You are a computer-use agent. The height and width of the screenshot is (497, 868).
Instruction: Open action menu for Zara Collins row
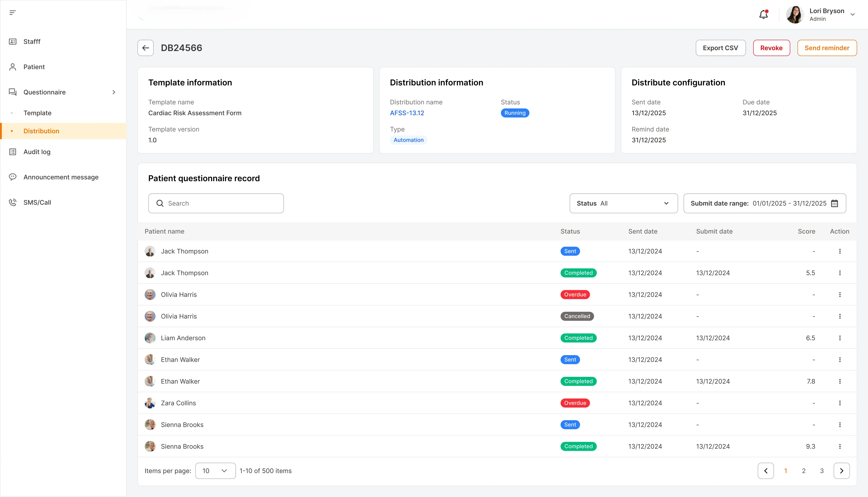tap(840, 403)
